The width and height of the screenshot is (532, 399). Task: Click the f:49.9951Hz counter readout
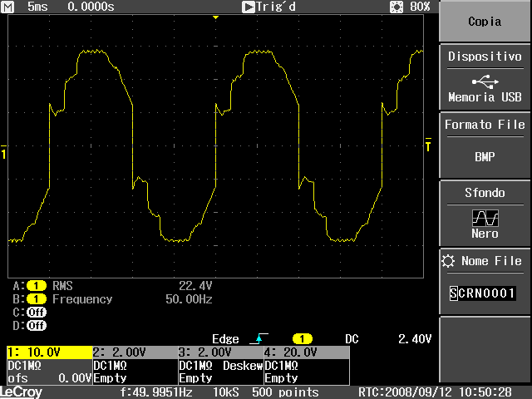point(156,392)
